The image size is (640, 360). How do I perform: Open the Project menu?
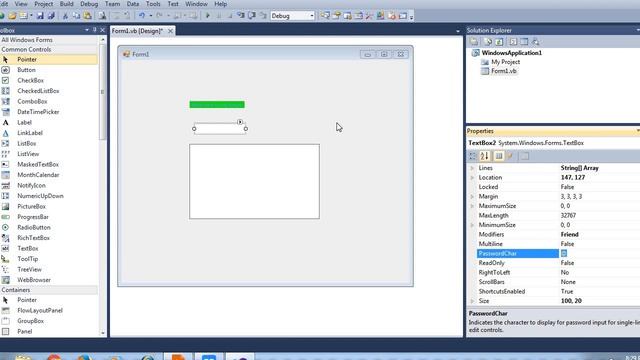pos(43,4)
